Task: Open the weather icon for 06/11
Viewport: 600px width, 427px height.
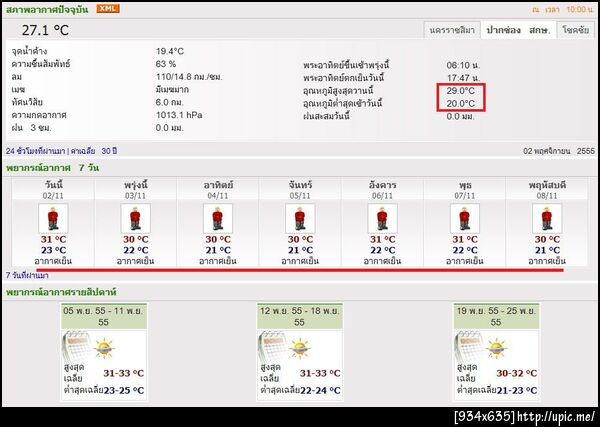Action: (382, 218)
